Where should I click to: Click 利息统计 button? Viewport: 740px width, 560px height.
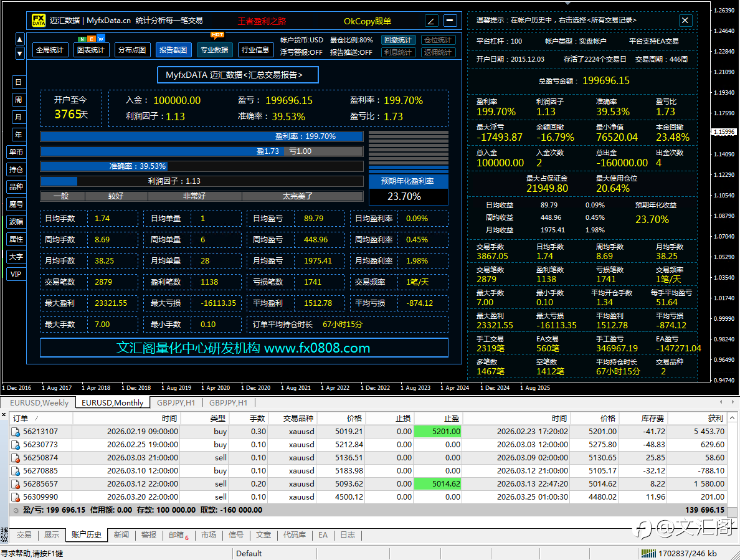pos(398,52)
